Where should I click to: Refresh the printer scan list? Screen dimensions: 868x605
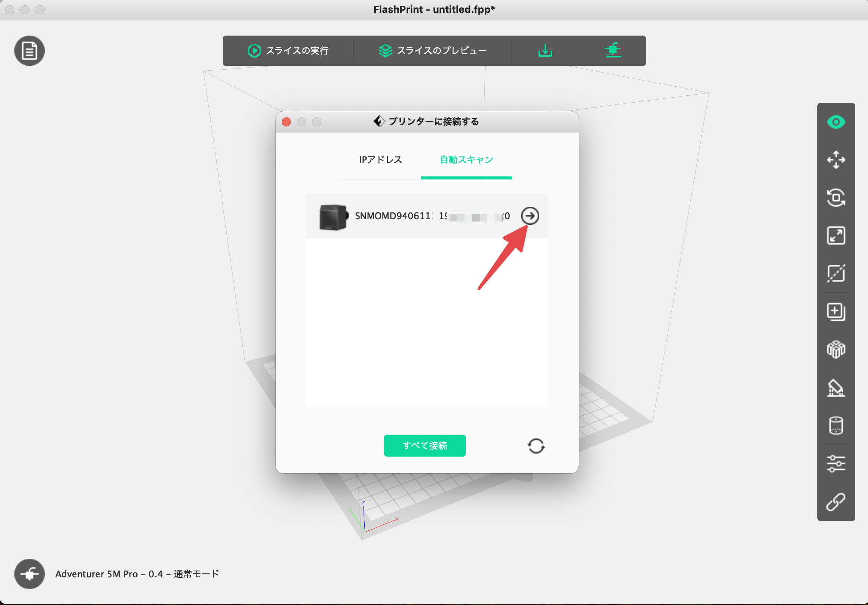click(536, 446)
